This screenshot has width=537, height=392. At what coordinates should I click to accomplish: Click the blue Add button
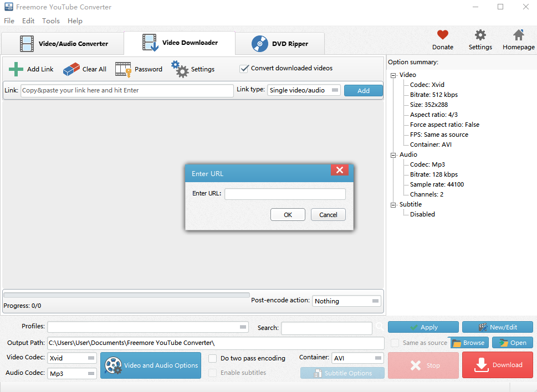[364, 91]
